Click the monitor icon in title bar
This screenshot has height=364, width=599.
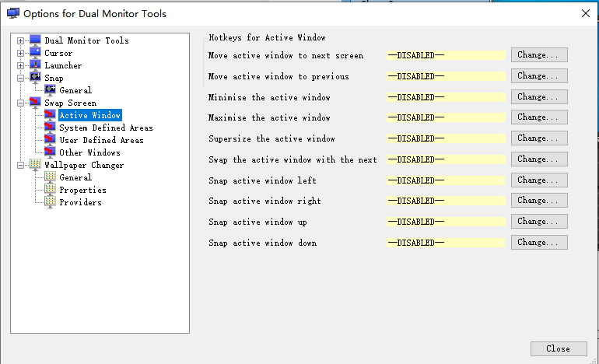click(x=13, y=13)
